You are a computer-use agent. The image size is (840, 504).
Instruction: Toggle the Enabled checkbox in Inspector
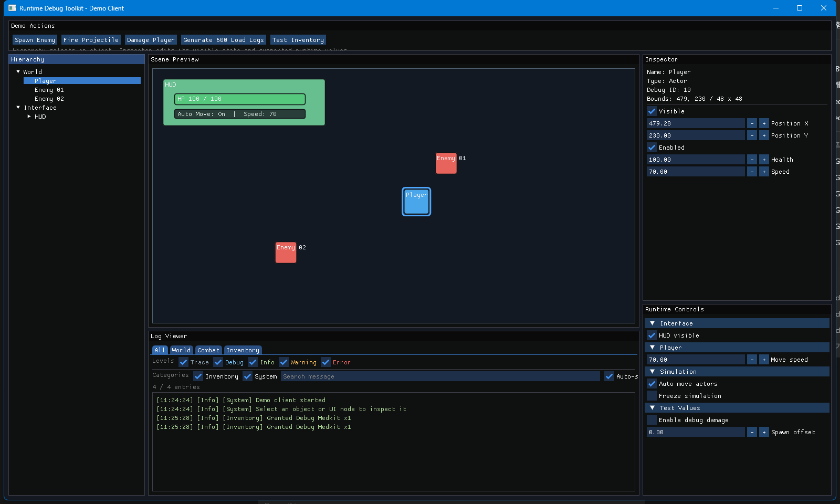pyautogui.click(x=652, y=148)
